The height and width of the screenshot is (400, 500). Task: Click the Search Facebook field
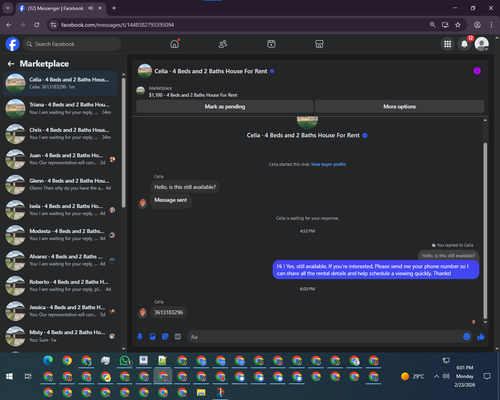click(72, 44)
